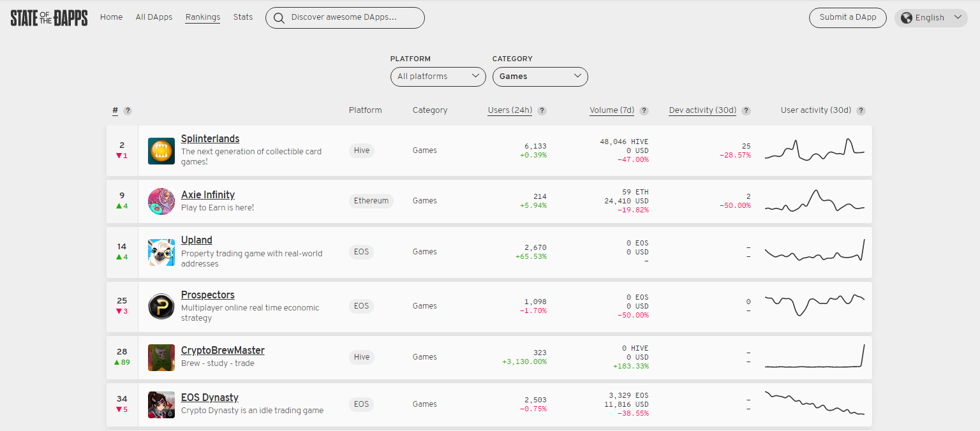The height and width of the screenshot is (431, 980).
Task: Click the 48,046 HIVE volume value
Action: tap(624, 142)
